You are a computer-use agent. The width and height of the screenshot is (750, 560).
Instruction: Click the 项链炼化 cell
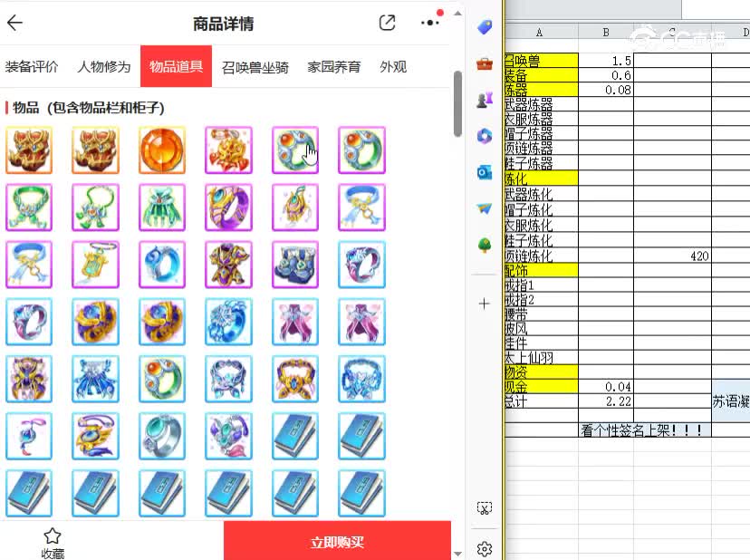coord(542,256)
